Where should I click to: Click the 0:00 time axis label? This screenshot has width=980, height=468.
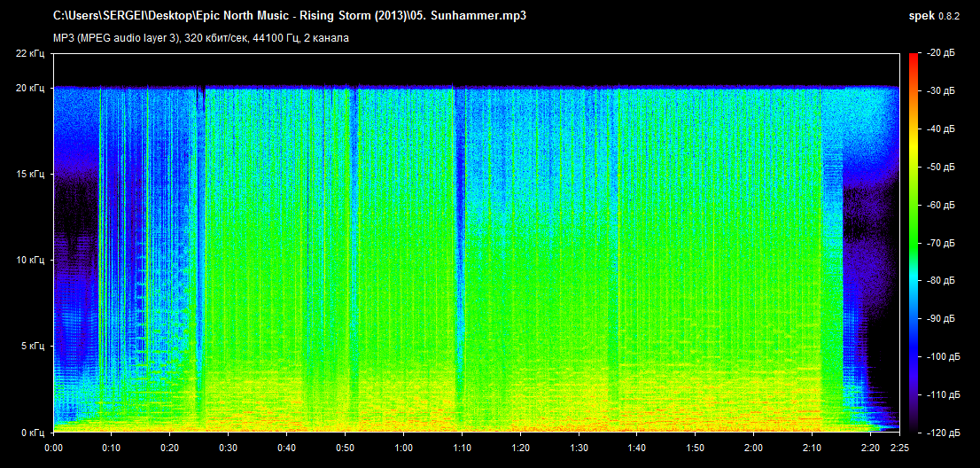(54, 448)
